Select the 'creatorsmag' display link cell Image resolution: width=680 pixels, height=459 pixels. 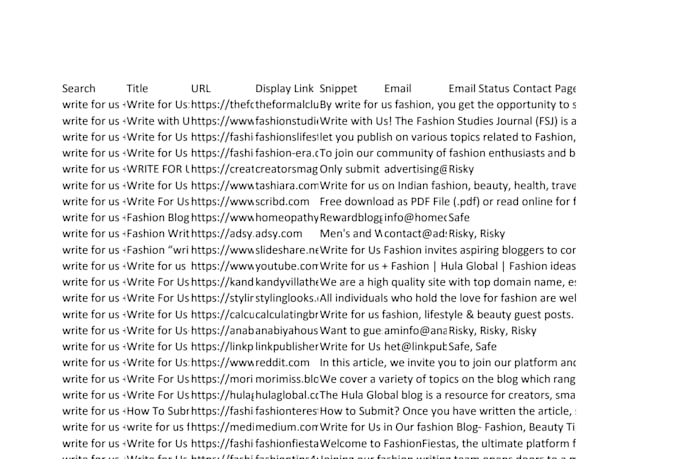(x=287, y=169)
